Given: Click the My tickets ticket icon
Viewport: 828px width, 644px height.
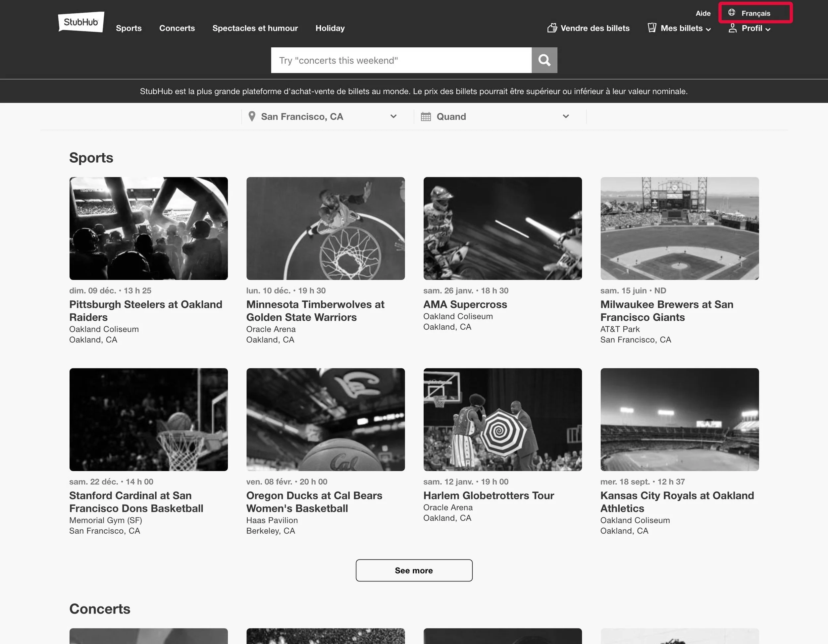Looking at the screenshot, I should click(x=652, y=28).
